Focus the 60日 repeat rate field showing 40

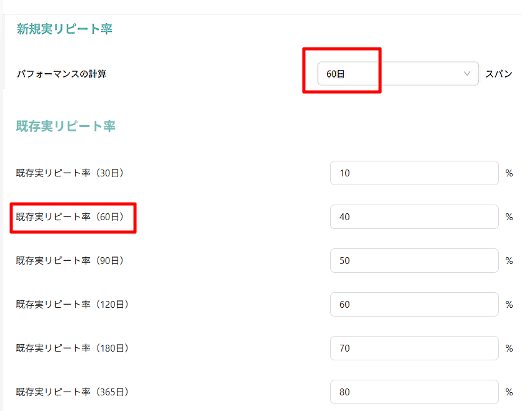[x=414, y=217]
